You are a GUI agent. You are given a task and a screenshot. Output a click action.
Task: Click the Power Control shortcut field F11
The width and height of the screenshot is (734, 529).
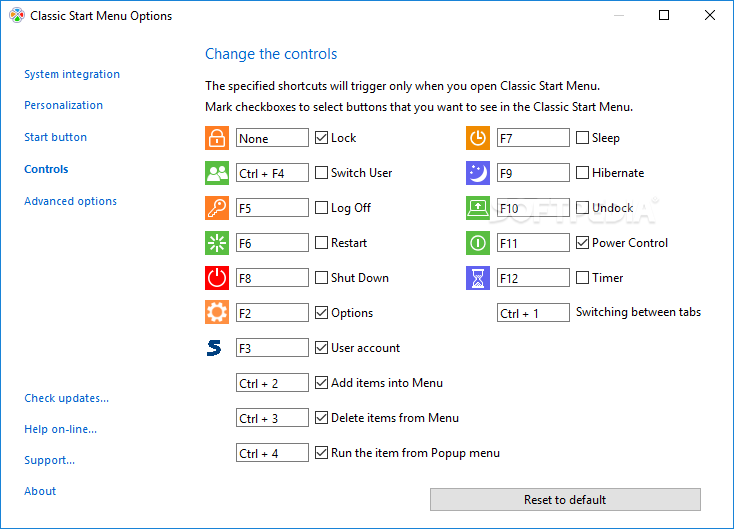click(533, 243)
